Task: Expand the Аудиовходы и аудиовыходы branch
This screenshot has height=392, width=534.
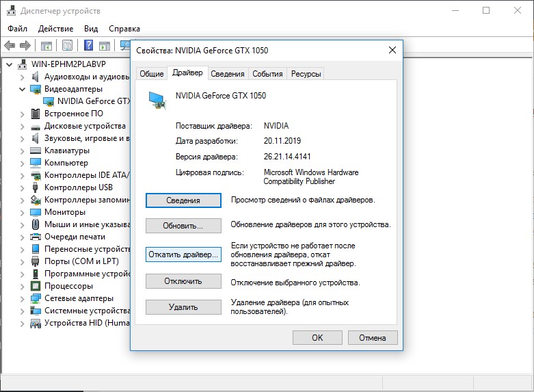Action: (23, 77)
